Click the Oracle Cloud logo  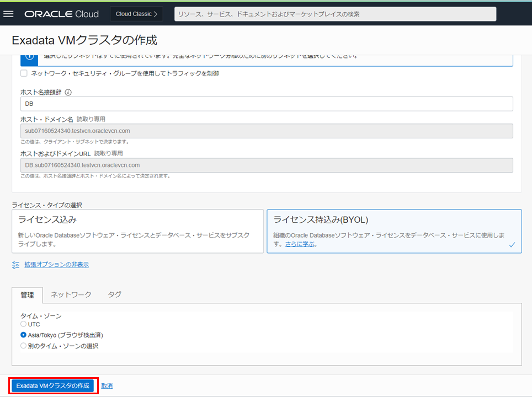61,14
